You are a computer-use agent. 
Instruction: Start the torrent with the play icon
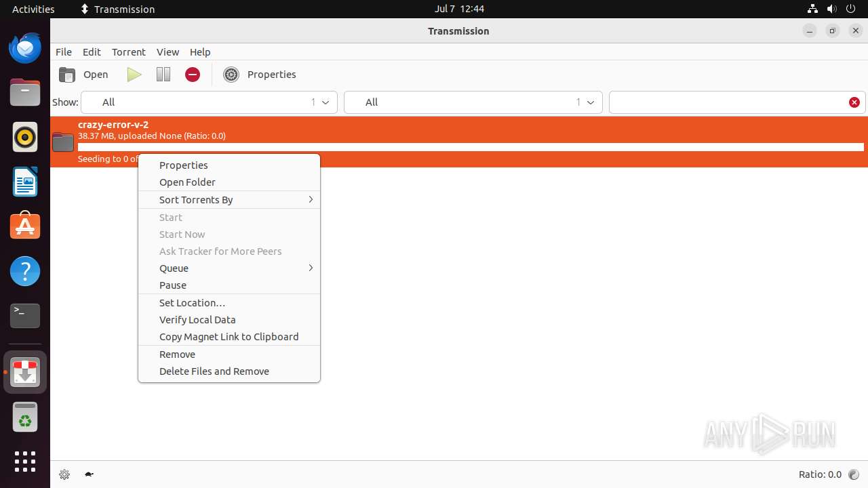click(134, 75)
